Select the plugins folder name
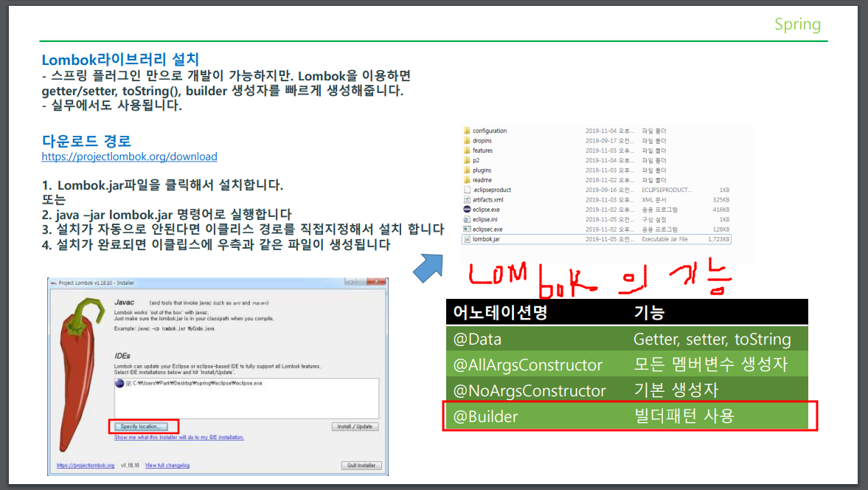 click(482, 170)
